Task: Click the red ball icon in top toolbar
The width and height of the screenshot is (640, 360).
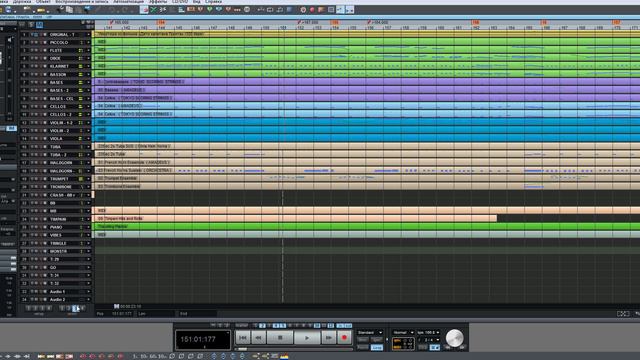Action: tap(312, 10)
